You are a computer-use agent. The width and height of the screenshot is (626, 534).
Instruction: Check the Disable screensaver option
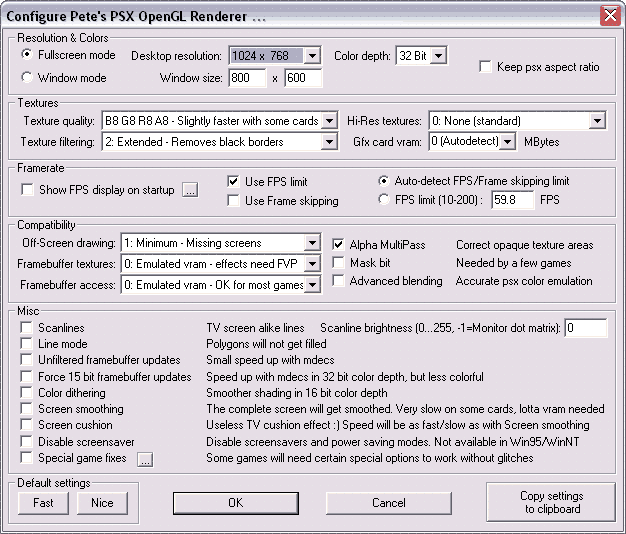[x=26, y=441]
